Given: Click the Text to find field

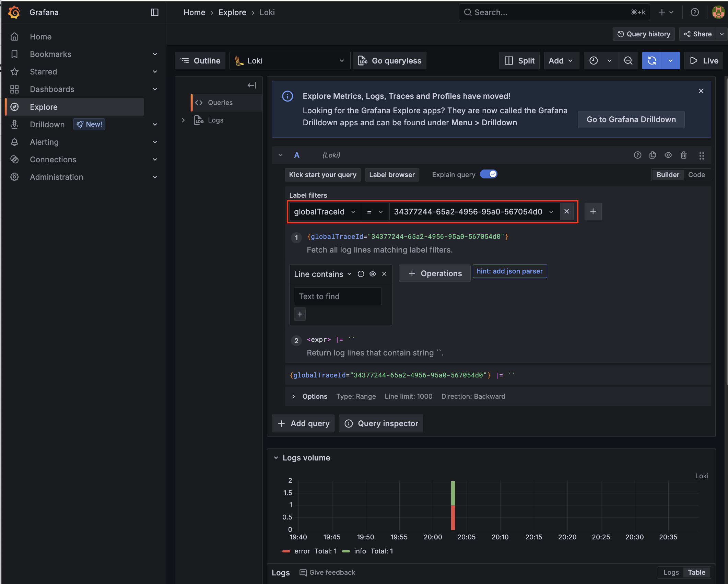Looking at the screenshot, I should (338, 296).
